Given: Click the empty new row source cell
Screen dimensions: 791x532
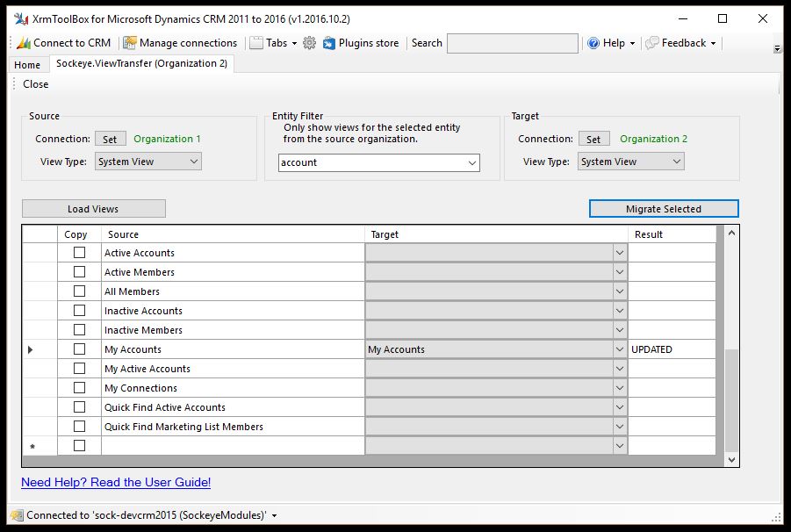Looking at the screenshot, I should coord(233,446).
